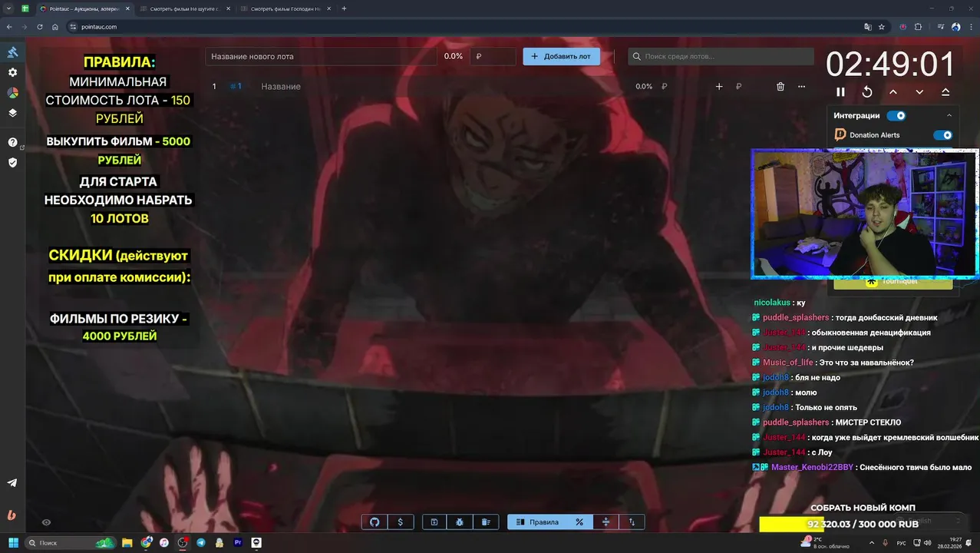Click chat username Master_Kenobi22BBY
Screen dimensions: 980x553
tap(812, 467)
